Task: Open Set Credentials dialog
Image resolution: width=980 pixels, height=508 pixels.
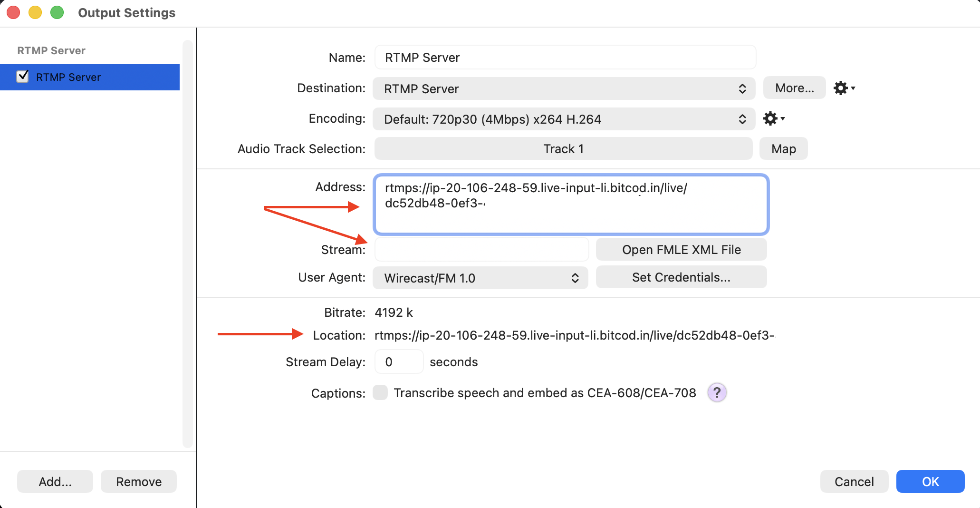Action: coord(681,277)
